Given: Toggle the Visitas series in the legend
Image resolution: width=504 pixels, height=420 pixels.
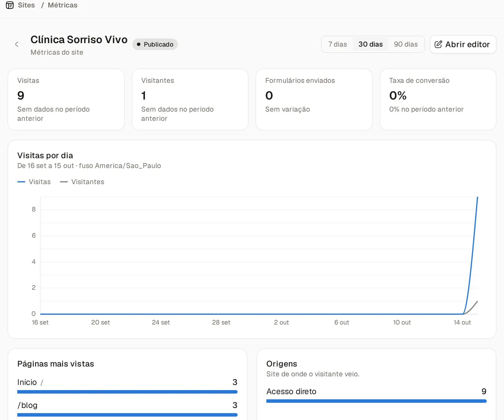Looking at the screenshot, I should coord(34,182).
